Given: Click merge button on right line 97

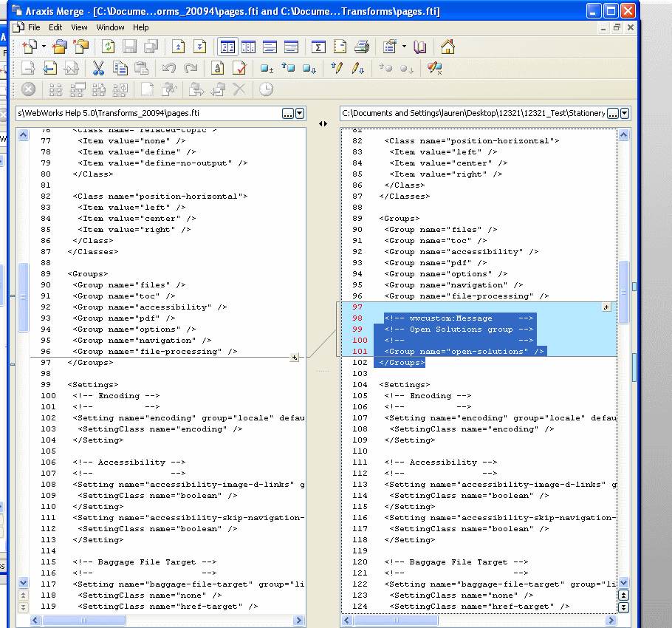Looking at the screenshot, I should pyautogui.click(x=606, y=307).
